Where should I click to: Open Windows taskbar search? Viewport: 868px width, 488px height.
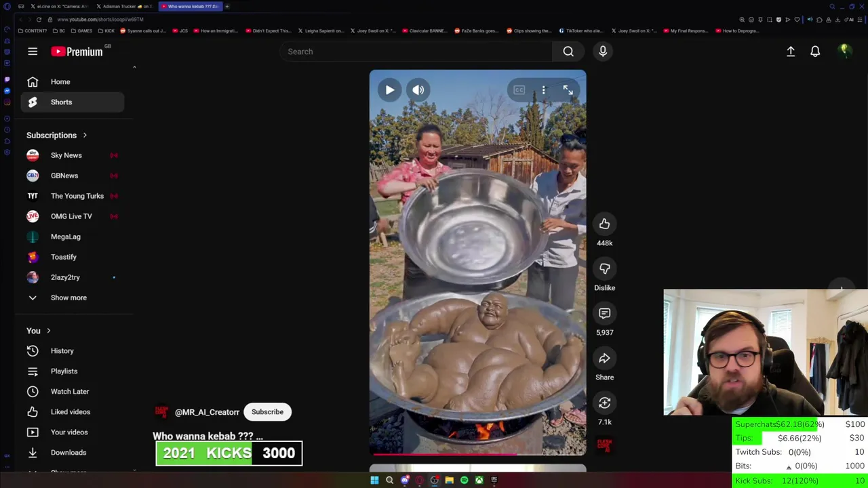pos(389,480)
